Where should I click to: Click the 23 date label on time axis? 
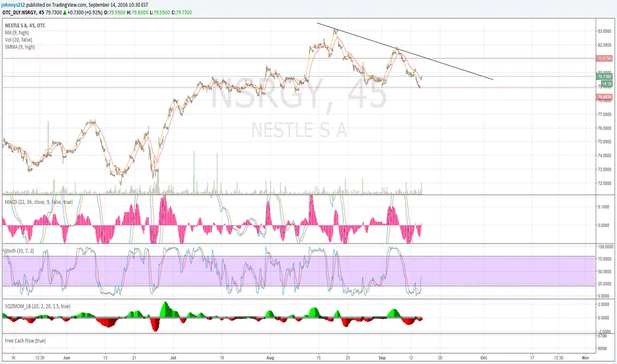[x=348, y=357]
